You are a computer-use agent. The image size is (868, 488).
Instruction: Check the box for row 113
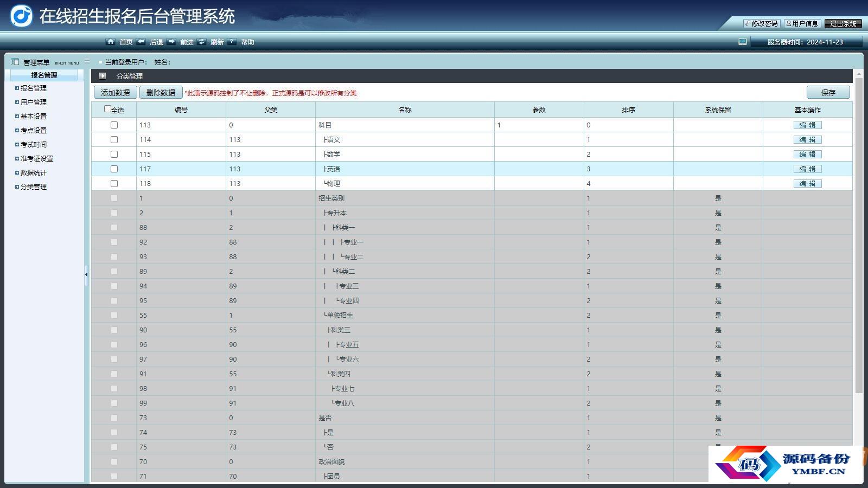[114, 125]
